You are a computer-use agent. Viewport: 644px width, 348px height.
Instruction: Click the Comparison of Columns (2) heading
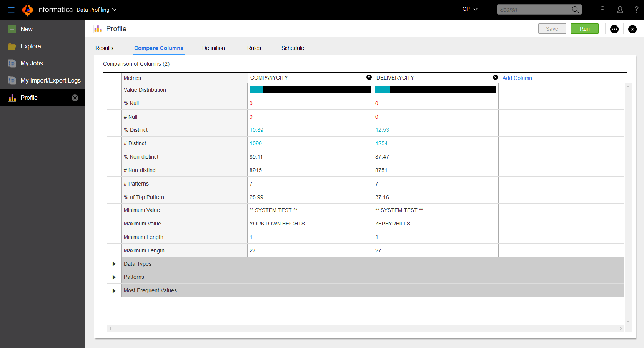(136, 64)
